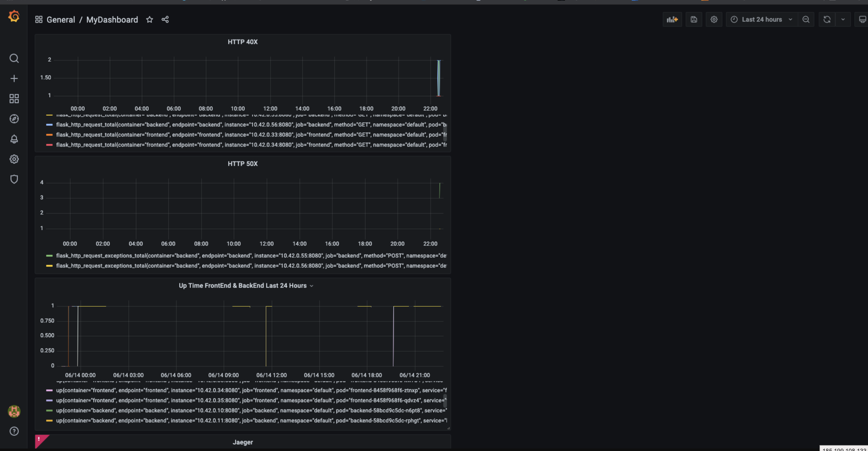The height and width of the screenshot is (451, 868).
Task: Open the Configuration gear in sidebar
Action: pyautogui.click(x=14, y=159)
